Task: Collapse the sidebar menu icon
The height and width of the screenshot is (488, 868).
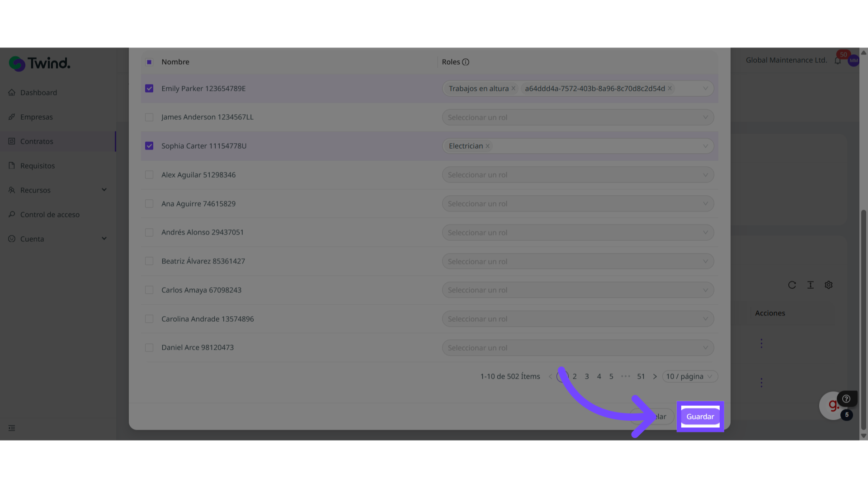Action: coord(12,428)
